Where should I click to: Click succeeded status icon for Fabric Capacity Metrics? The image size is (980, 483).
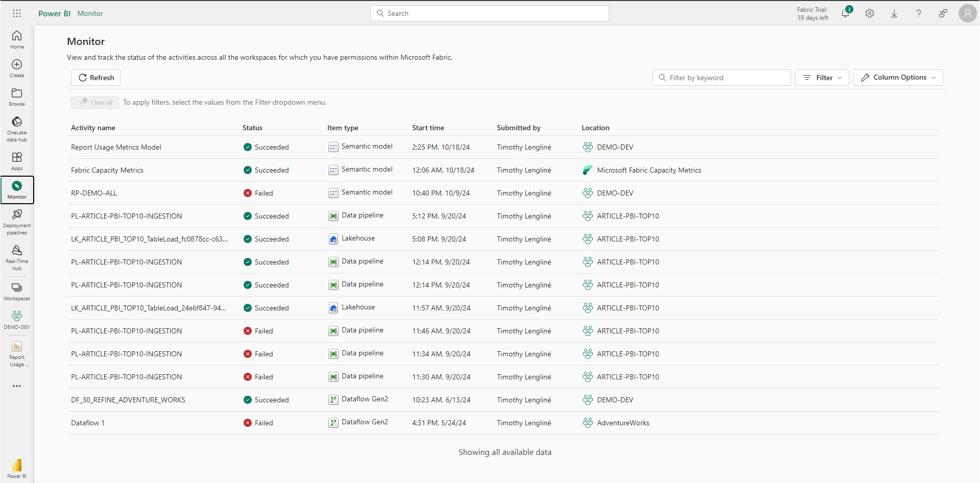point(248,170)
